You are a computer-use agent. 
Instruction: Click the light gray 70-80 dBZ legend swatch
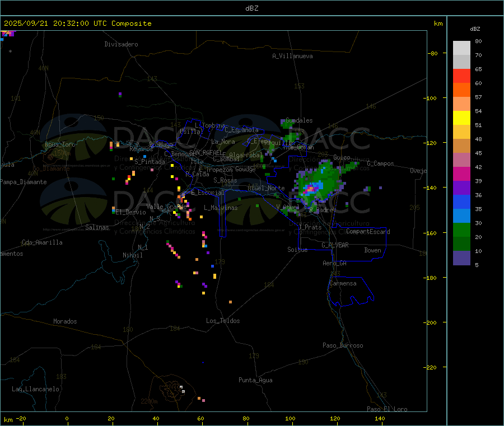tap(461, 48)
